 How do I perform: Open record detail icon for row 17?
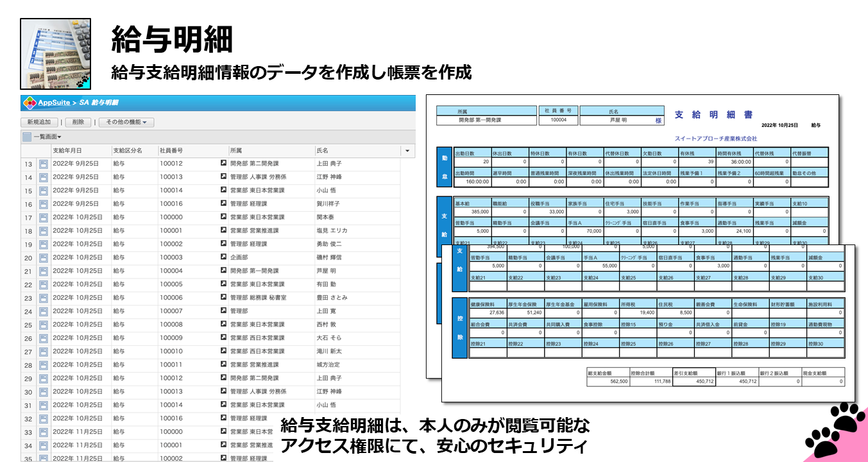[44, 218]
